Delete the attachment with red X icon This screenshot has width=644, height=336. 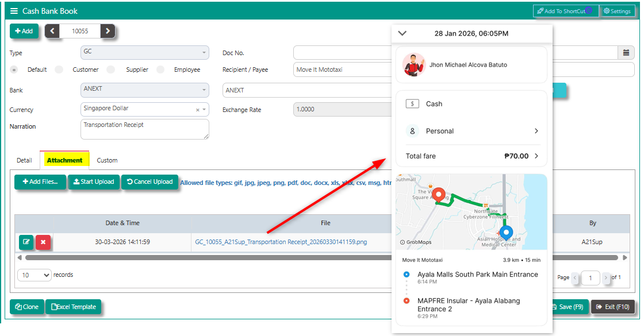pyautogui.click(x=43, y=242)
